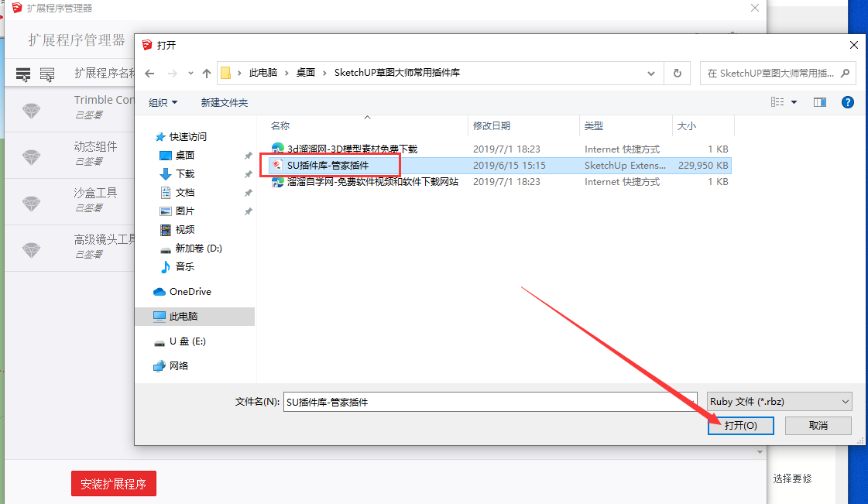Sort by 修改日期 column header
Screen dimensions: 868x504
(x=492, y=125)
